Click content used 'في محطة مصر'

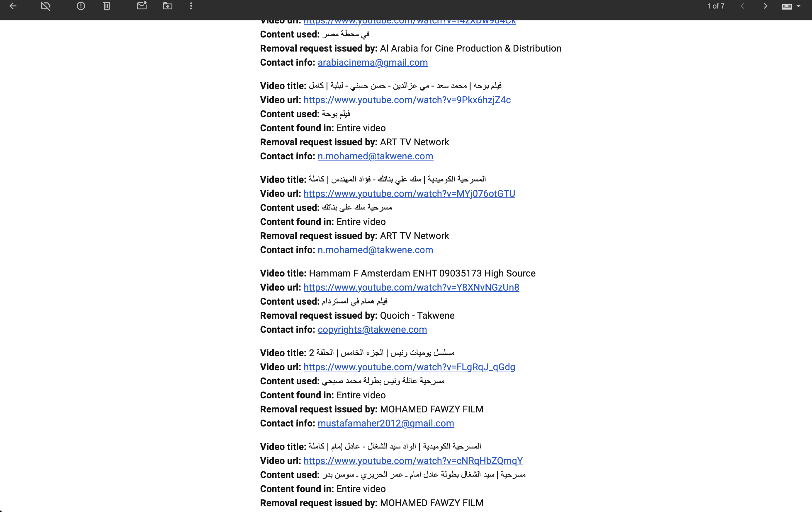(346, 34)
